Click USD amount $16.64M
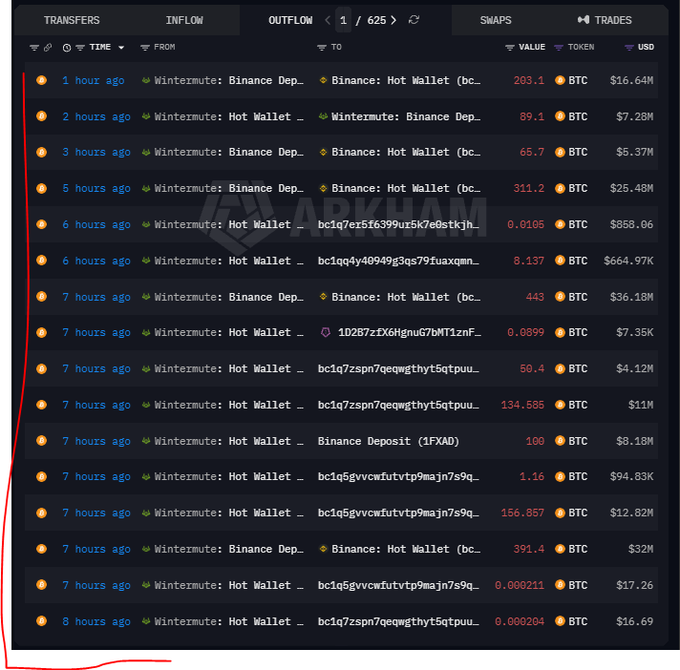 (631, 81)
